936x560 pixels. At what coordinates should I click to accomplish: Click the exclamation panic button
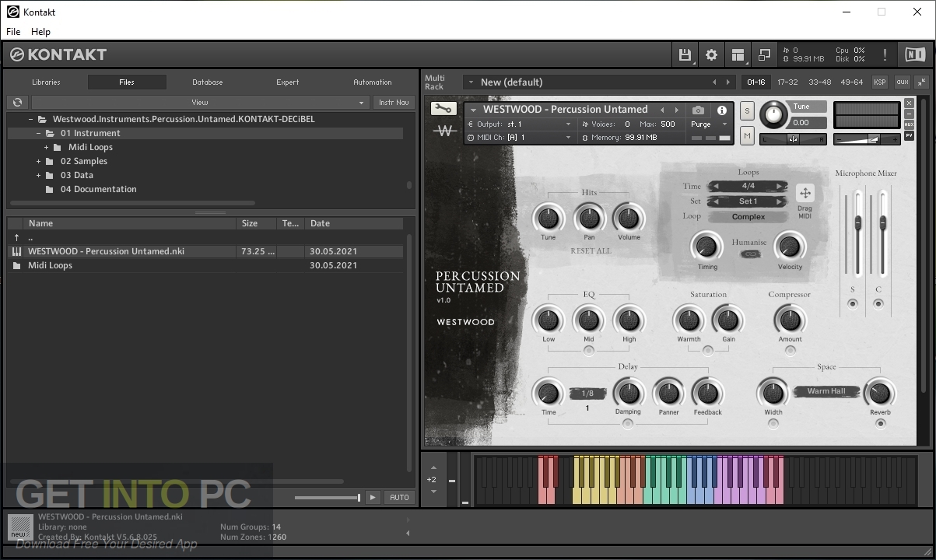pyautogui.click(x=885, y=54)
